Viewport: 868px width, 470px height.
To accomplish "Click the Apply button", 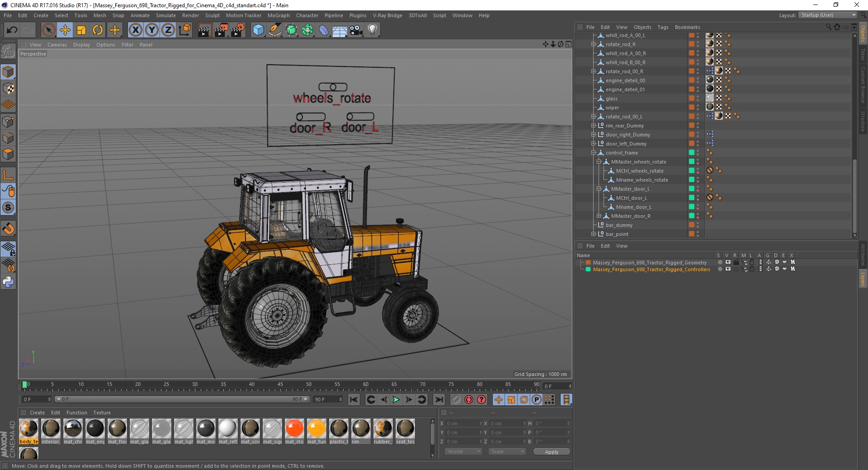I will point(552,452).
